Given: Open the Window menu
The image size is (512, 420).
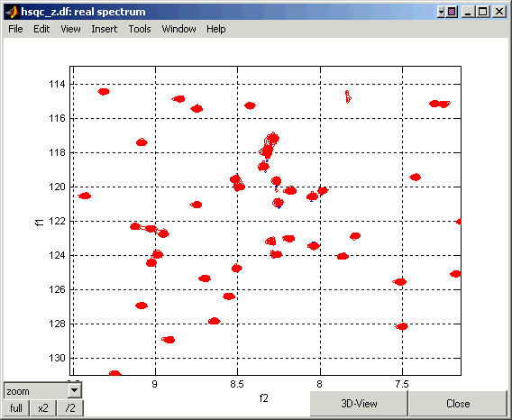Looking at the screenshot, I should 179,29.
